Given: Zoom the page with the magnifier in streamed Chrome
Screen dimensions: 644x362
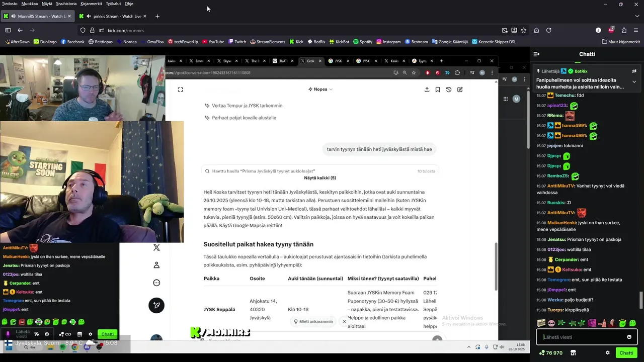Looking at the screenshot, I should (405, 72).
